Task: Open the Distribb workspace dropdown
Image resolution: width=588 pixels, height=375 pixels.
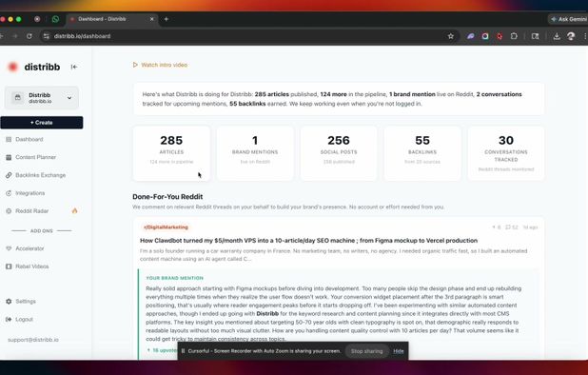Action: pos(42,98)
